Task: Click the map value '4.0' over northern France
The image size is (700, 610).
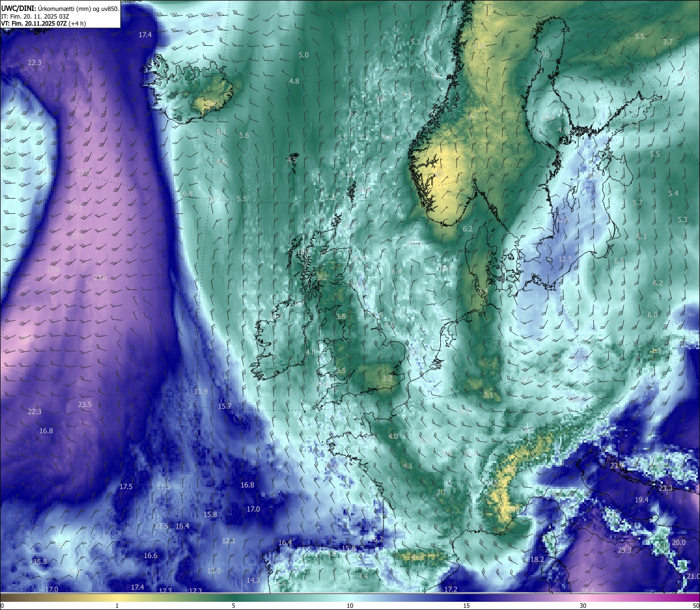Action: click(x=393, y=437)
